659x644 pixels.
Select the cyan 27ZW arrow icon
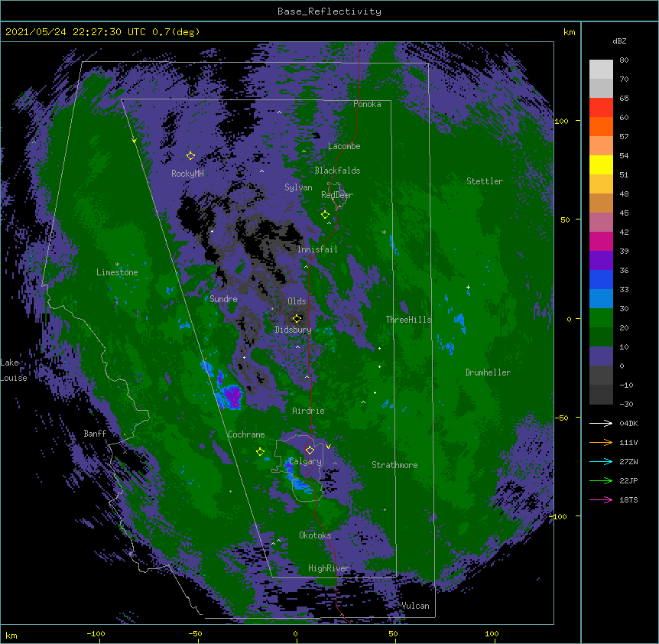tap(601, 461)
